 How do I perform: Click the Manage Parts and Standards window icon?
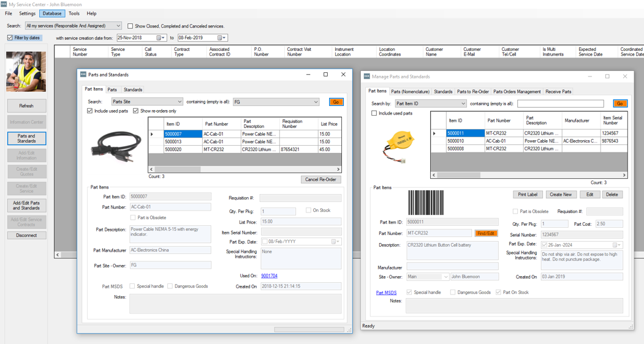pos(366,77)
